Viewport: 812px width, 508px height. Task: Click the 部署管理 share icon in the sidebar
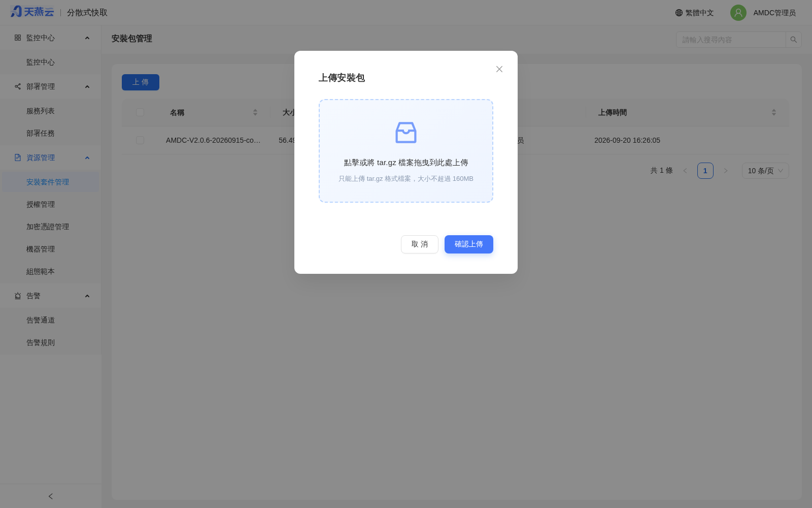click(x=18, y=86)
